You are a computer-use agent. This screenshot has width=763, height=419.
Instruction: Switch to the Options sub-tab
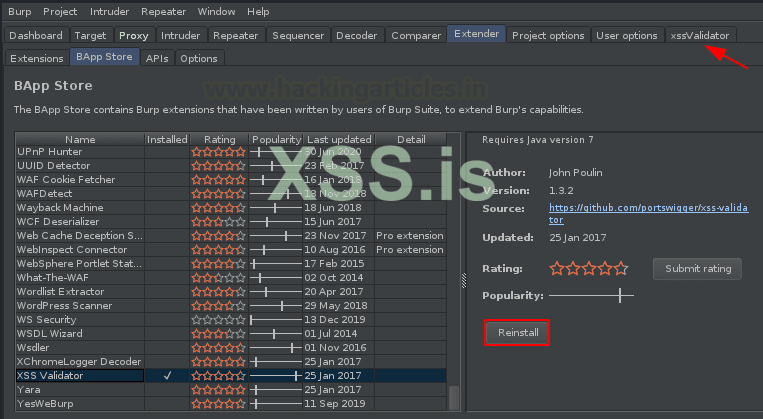coord(199,58)
